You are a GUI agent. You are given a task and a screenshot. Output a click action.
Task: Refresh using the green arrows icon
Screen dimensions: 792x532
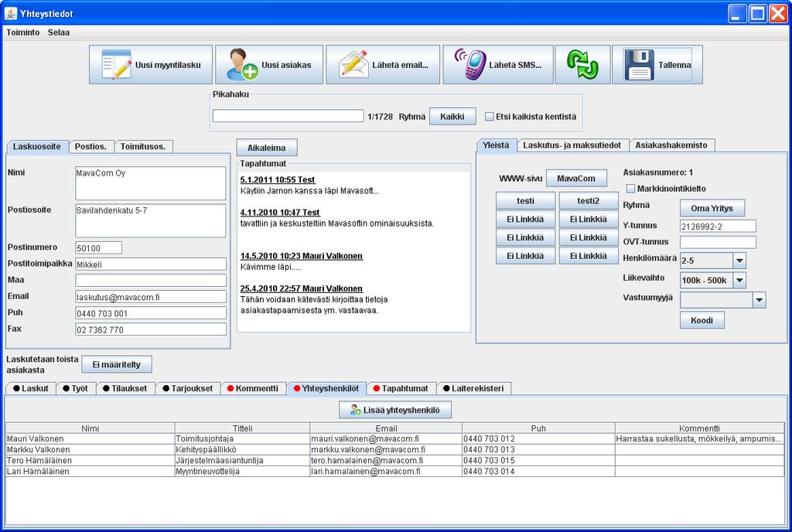tap(582, 65)
